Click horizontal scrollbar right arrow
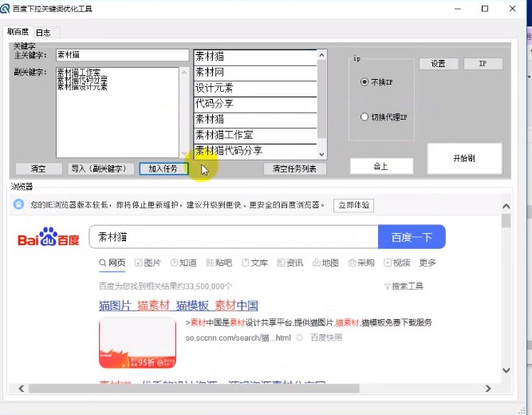532x415 pixels. [488, 388]
